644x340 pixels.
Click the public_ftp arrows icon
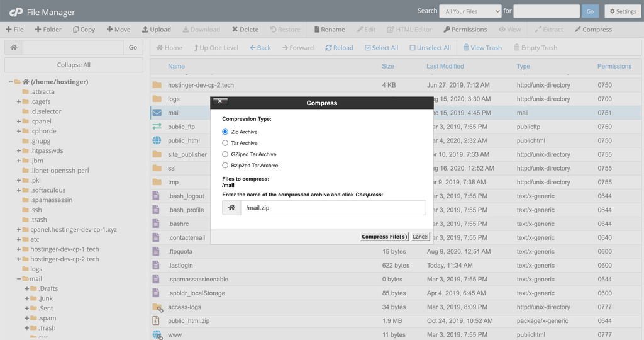point(157,127)
